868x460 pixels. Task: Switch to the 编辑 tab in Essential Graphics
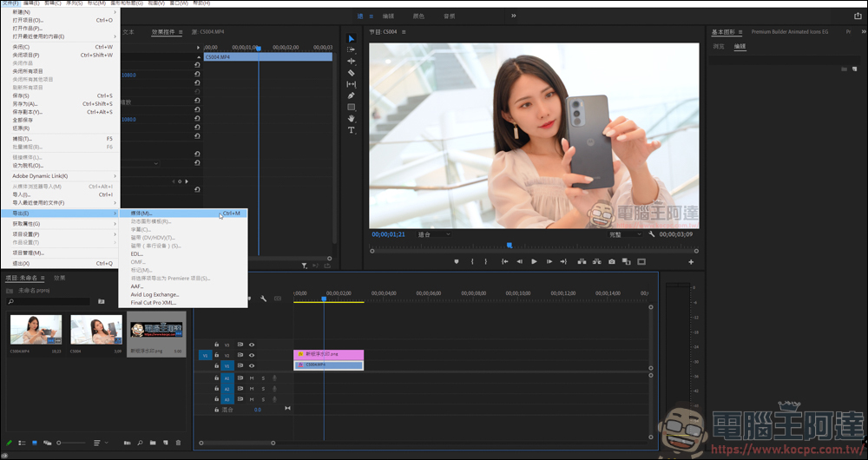coord(740,47)
